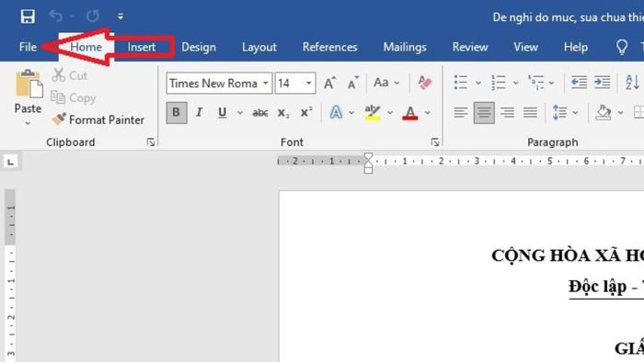Click the Format Painter brush icon

click(59, 119)
